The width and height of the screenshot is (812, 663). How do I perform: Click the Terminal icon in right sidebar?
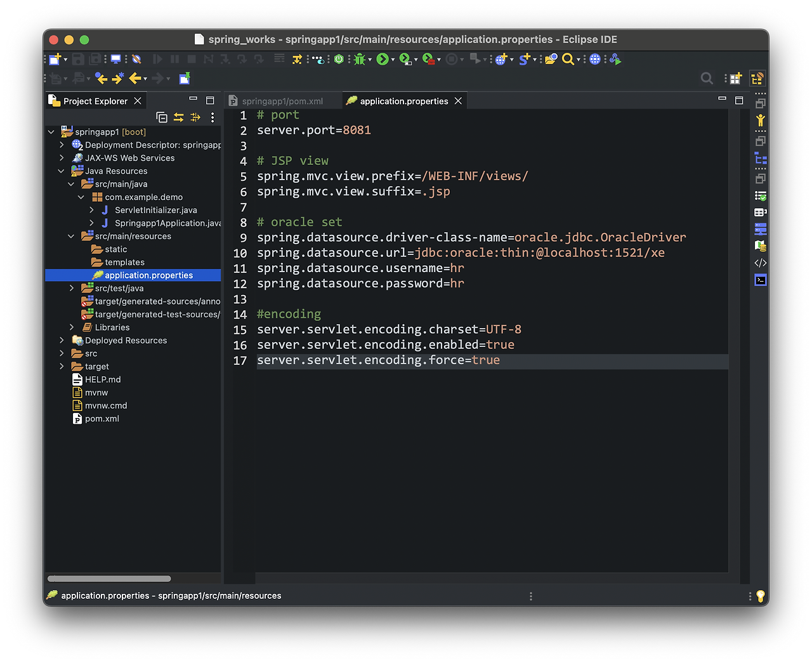(760, 280)
